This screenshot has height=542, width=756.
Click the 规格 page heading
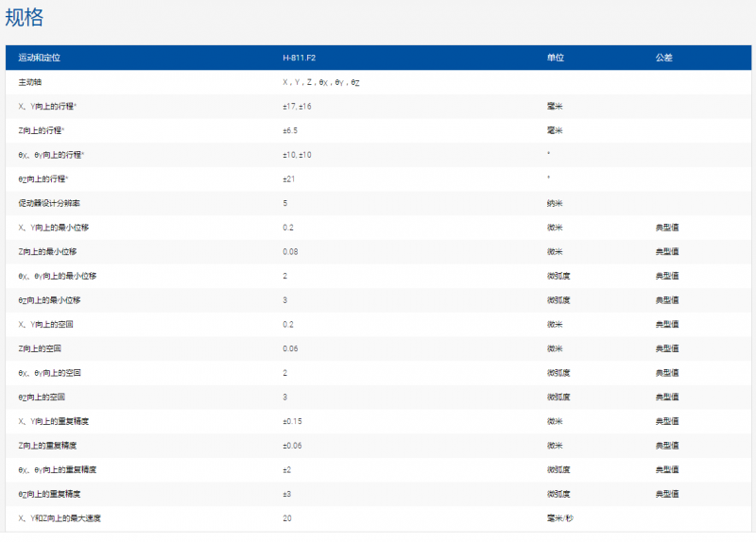point(25,18)
